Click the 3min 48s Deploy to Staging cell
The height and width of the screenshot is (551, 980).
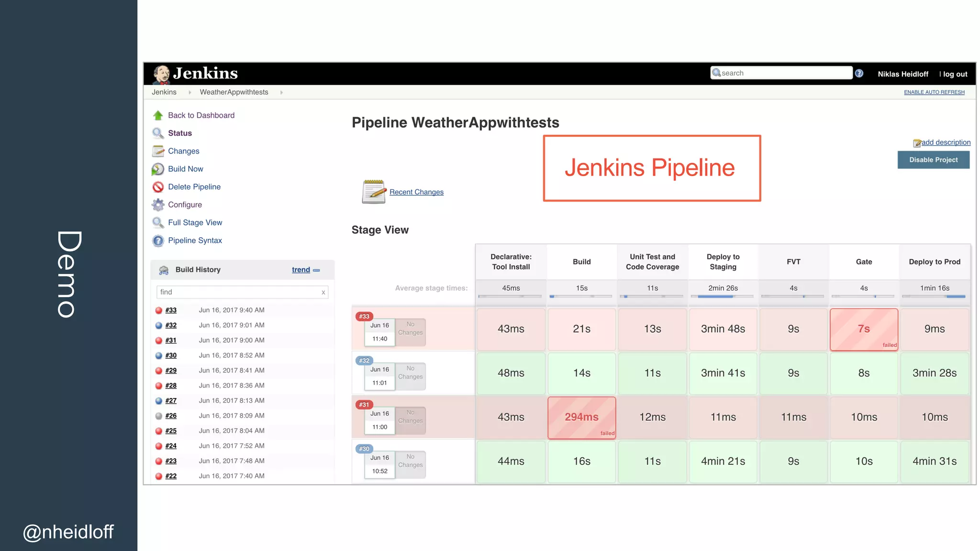click(x=723, y=329)
